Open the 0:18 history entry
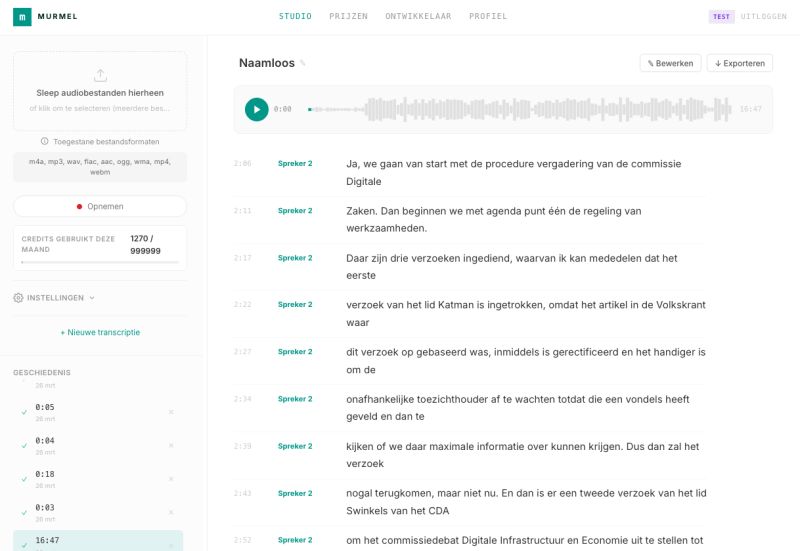Image resolution: width=800 pixels, height=551 pixels. pyautogui.click(x=98, y=479)
